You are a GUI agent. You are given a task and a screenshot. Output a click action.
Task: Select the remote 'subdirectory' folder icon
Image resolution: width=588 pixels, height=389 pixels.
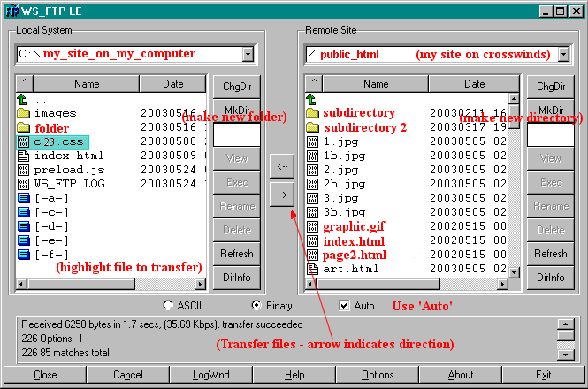coord(312,113)
